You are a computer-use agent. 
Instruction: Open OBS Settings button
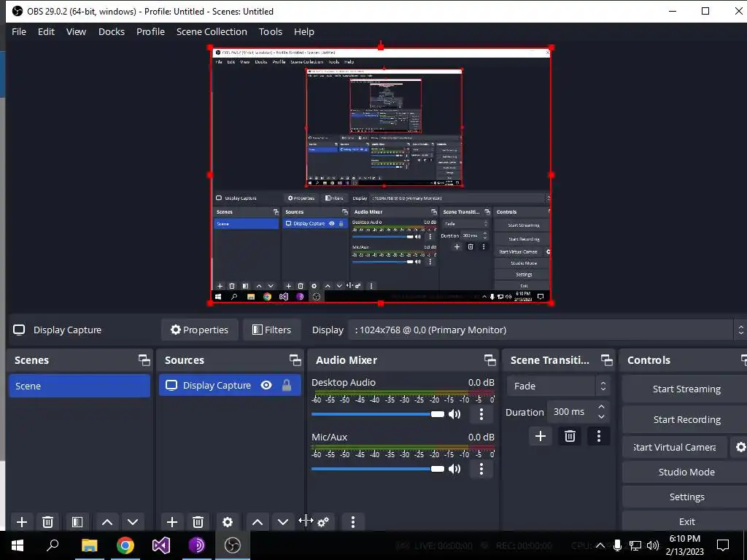(686, 497)
